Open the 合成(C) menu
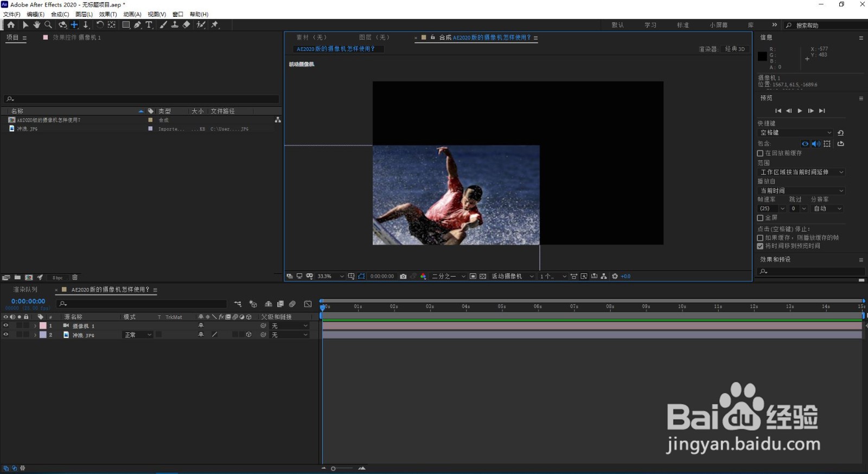868x474 pixels. coord(60,14)
